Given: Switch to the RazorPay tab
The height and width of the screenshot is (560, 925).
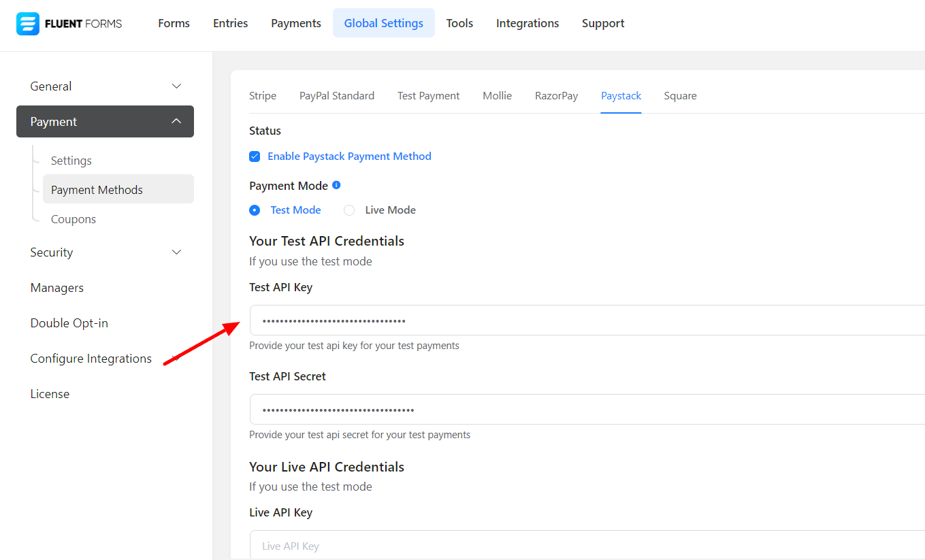Looking at the screenshot, I should (556, 96).
